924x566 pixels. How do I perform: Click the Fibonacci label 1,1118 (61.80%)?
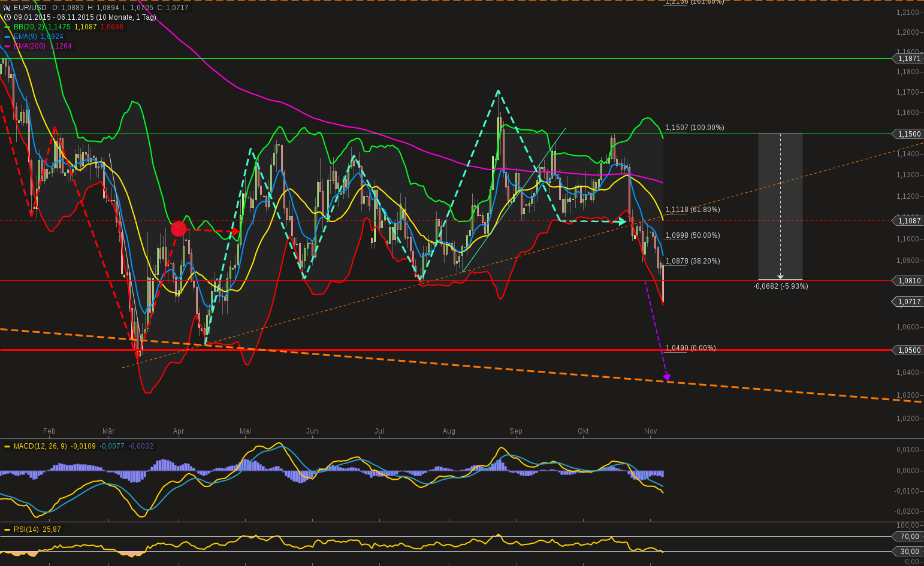point(693,210)
